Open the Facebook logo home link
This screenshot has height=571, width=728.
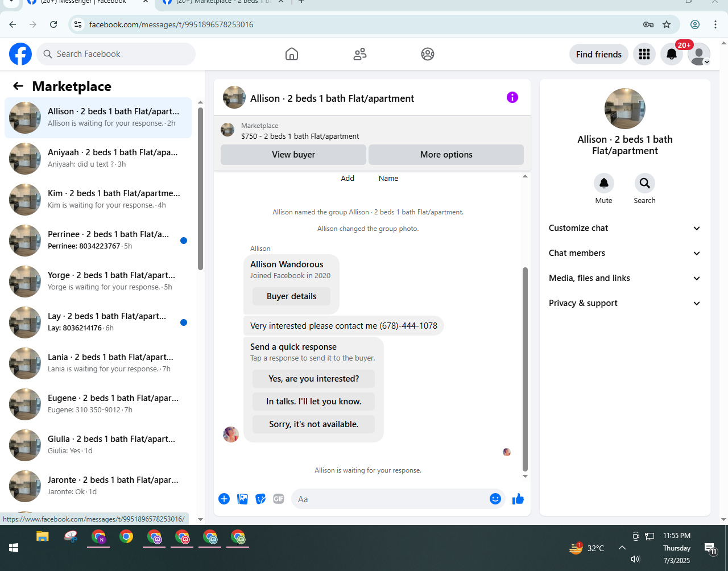click(x=20, y=54)
